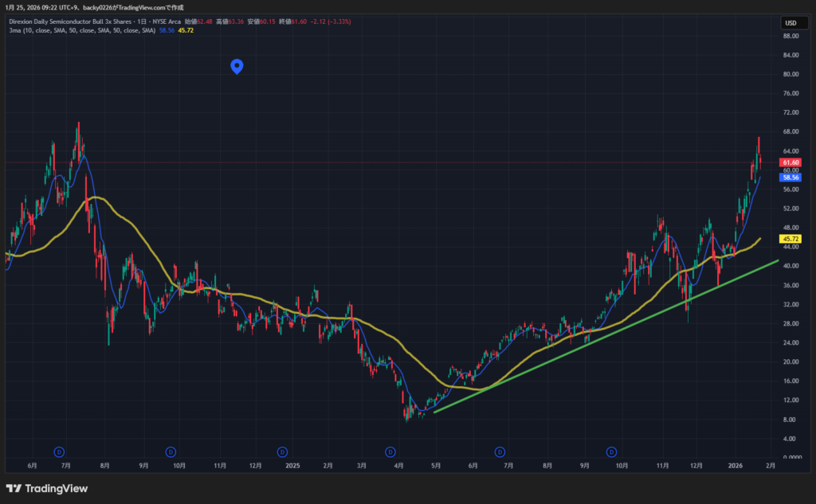Screen dimensions: 816x504
Task: Open the USD currency selector
Action: click(x=790, y=23)
